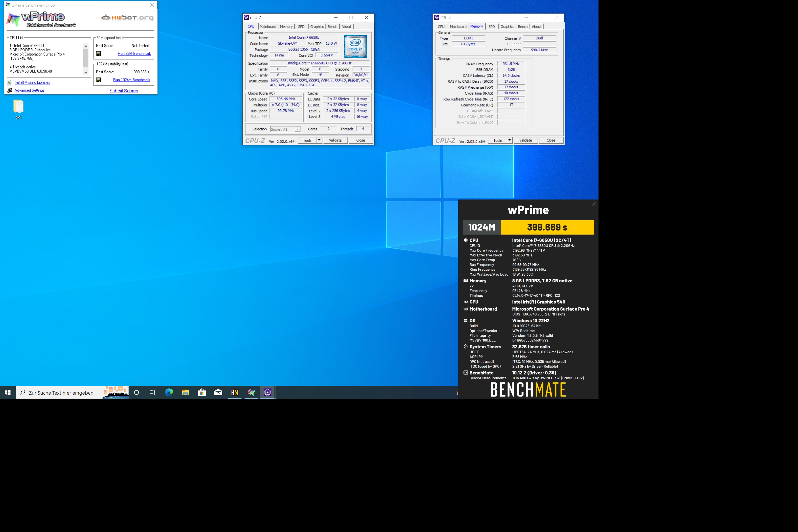Click Close button in CPU-Z Memory window
This screenshot has height=532, width=798.
click(551, 140)
